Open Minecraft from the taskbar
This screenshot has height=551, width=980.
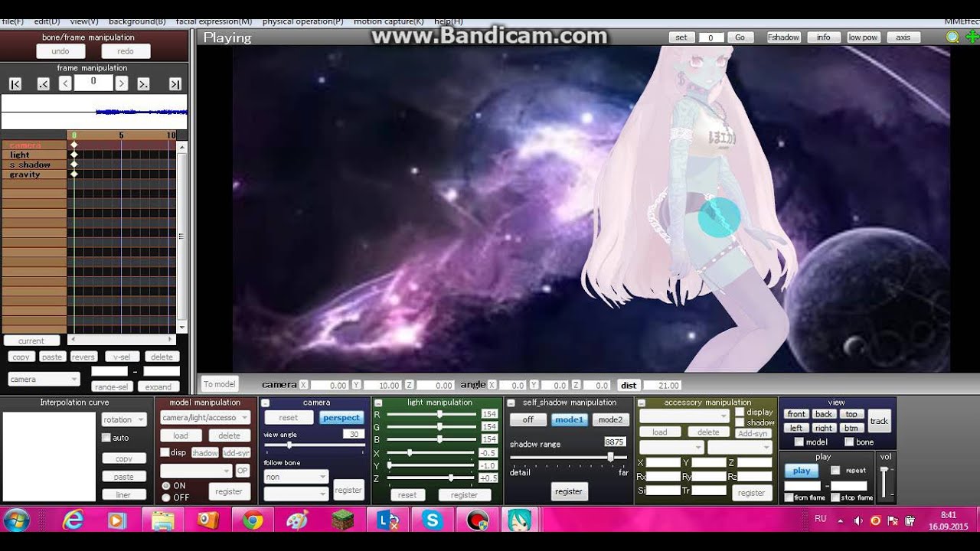[342, 520]
